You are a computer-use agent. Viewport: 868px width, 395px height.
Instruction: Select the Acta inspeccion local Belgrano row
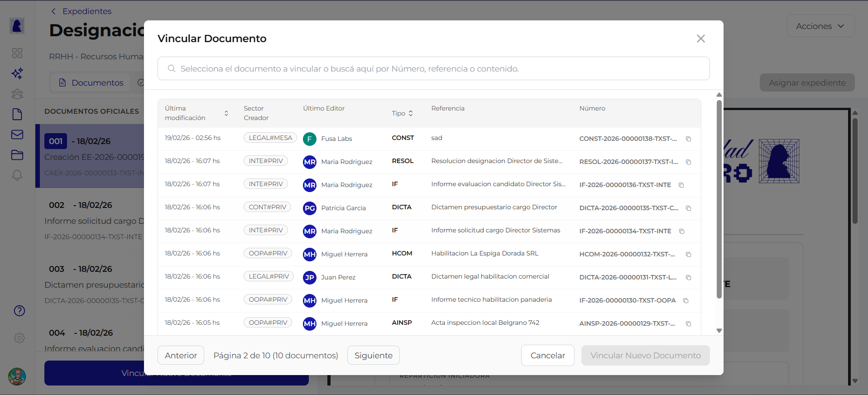tap(485, 323)
